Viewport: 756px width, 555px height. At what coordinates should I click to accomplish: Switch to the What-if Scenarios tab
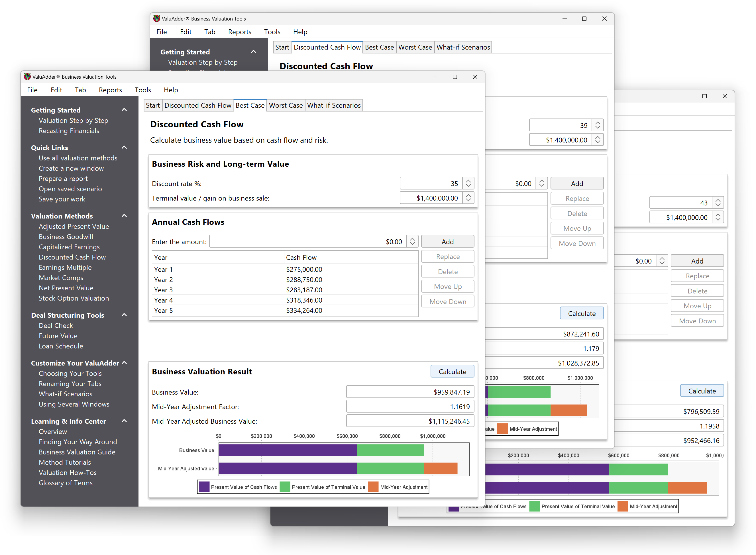click(333, 105)
